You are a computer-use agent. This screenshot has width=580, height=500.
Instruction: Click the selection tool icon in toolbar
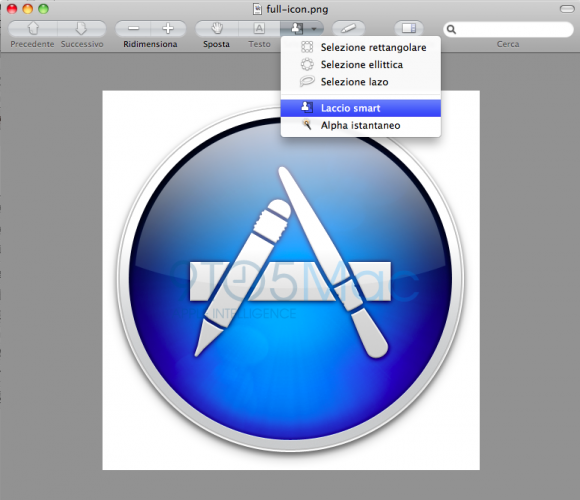click(x=297, y=28)
